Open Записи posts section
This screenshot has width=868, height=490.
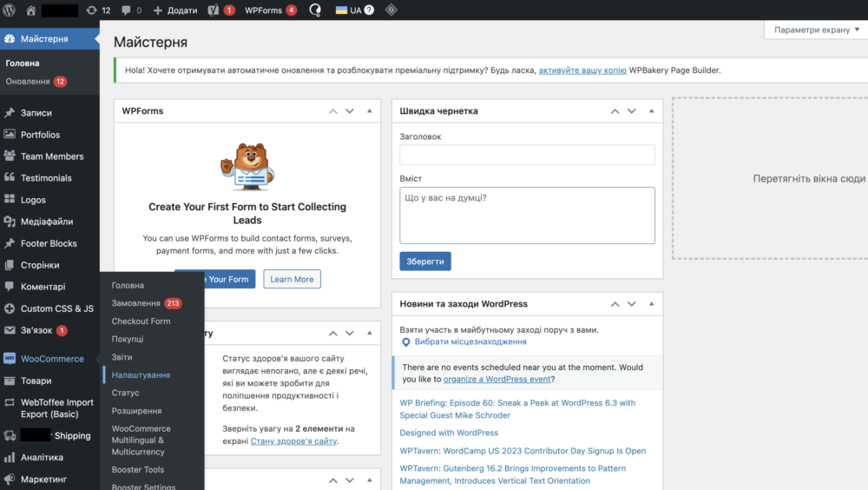(36, 113)
